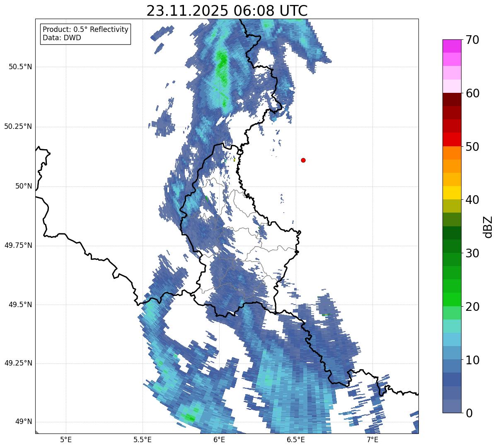Click the title "23.11.2025 06:08 UTC"
This screenshot has width=498, height=448.
pyautogui.click(x=227, y=11)
